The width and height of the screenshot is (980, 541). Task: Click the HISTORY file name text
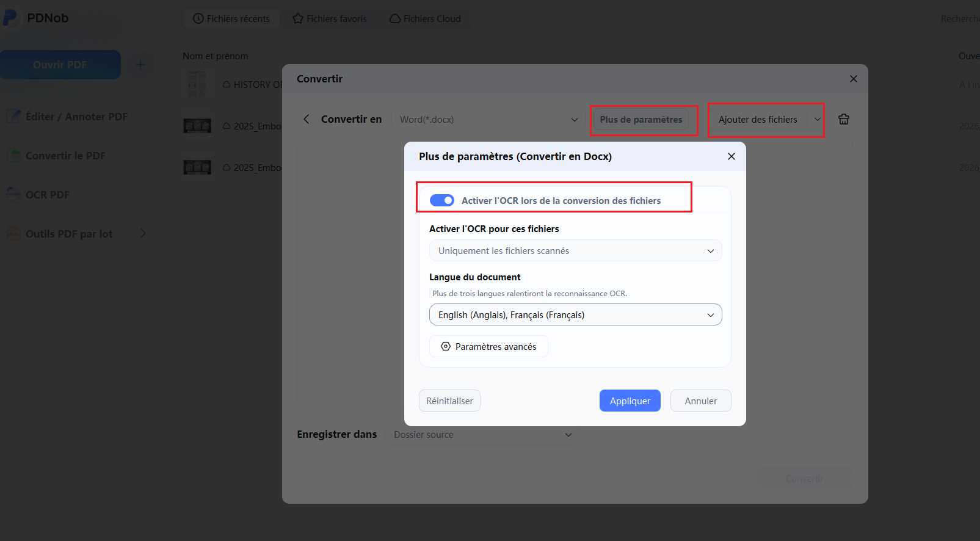[x=258, y=85]
